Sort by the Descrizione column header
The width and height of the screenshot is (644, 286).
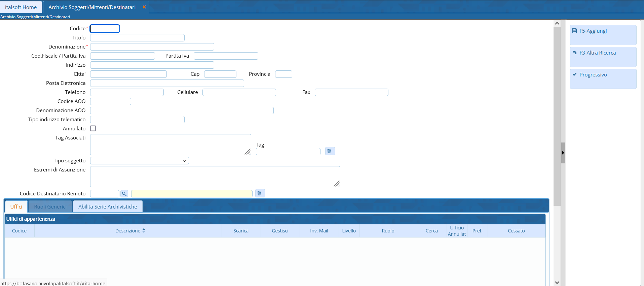click(x=128, y=231)
